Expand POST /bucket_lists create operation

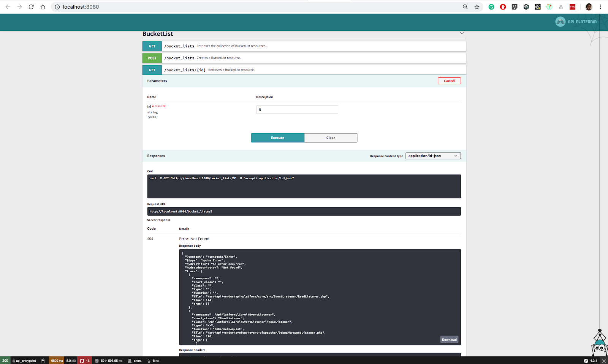[x=304, y=58]
